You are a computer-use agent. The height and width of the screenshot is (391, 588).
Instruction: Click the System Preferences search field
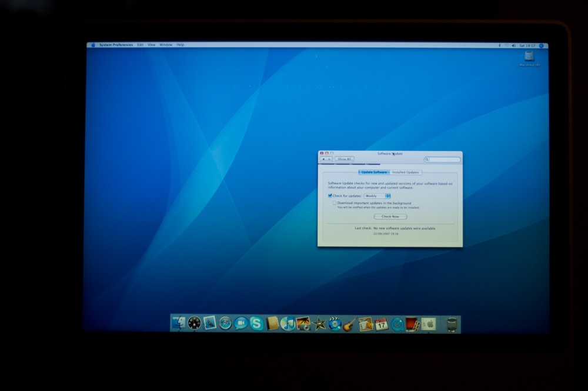click(443, 160)
